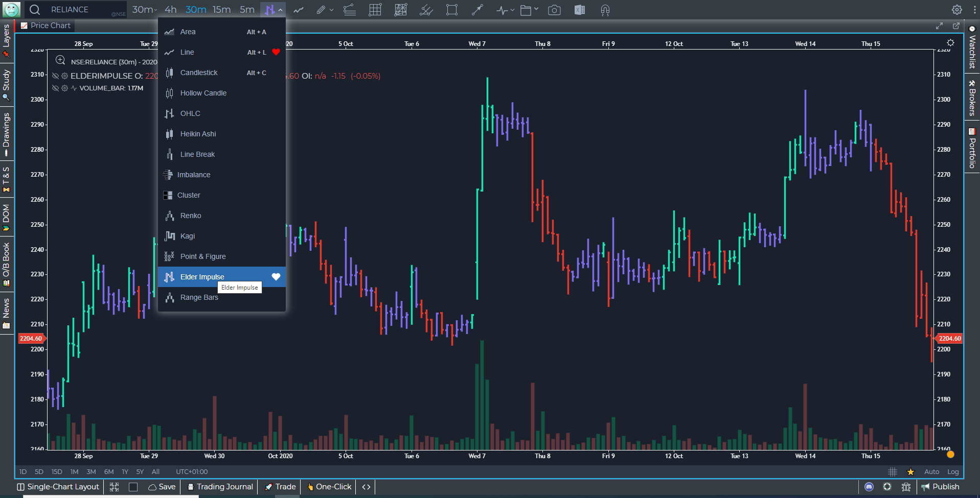
Task: Select Candlestick chart type
Action: pos(222,73)
